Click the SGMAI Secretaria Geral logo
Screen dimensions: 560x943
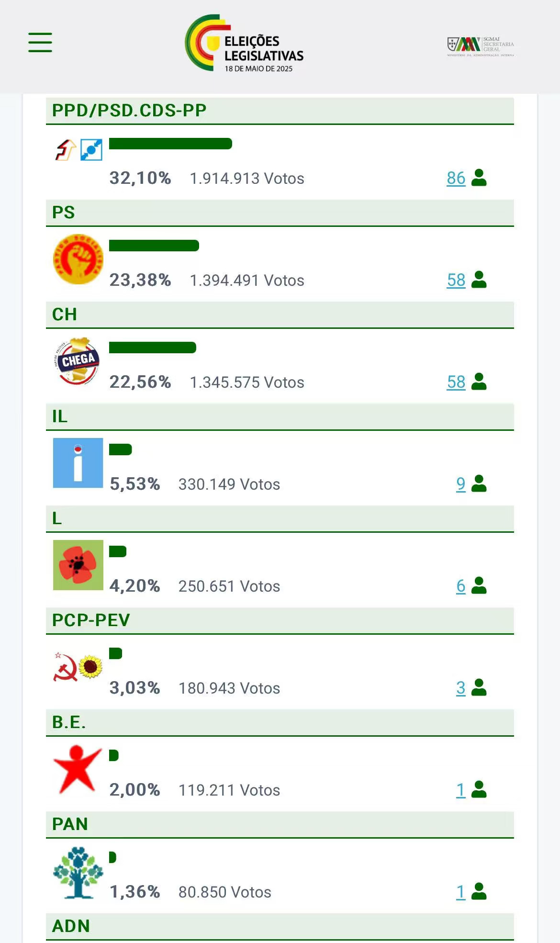[x=481, y=46]
